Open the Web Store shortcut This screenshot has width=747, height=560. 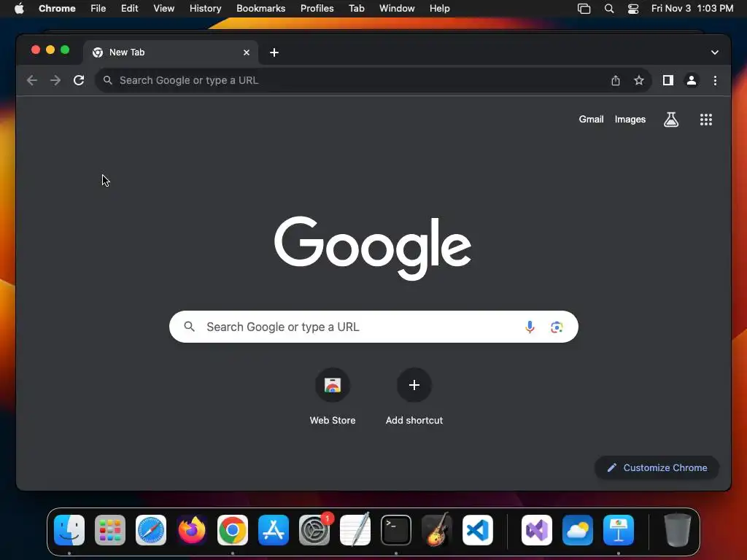point(333,397)
